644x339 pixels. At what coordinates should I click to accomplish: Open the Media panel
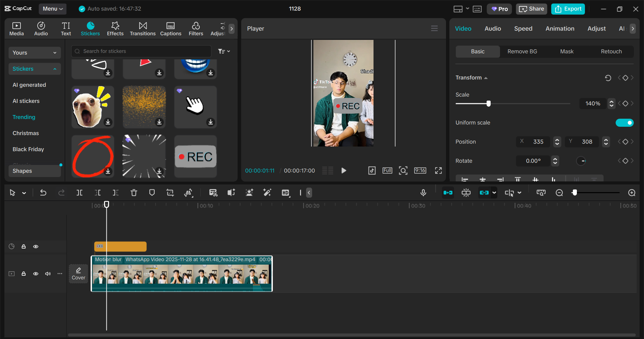16,29
